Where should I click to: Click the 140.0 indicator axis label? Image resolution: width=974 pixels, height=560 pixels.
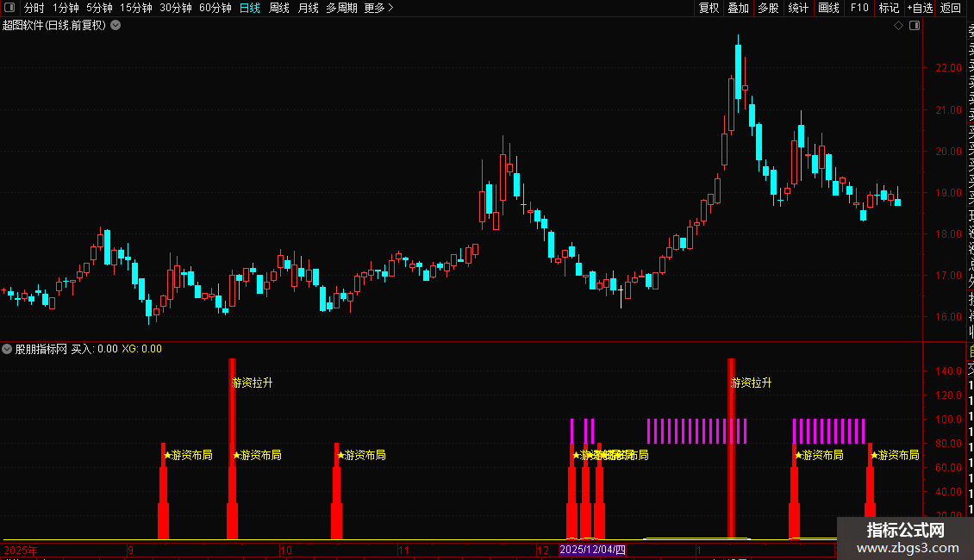pos(948,371)
